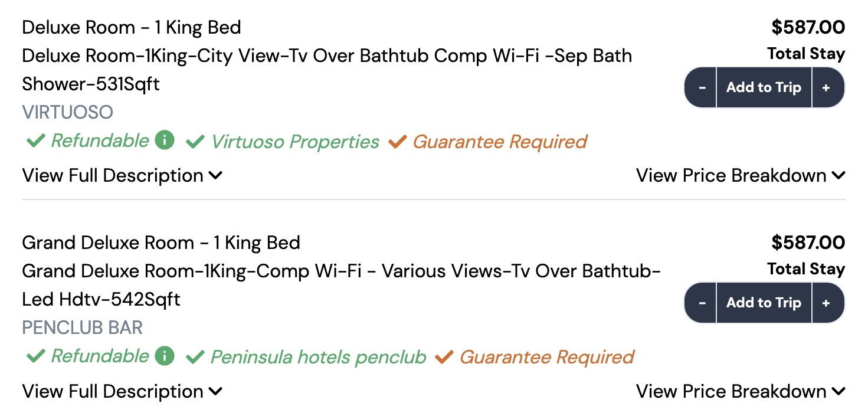
Task: Select the Virtuoso Properties label
Action: pyautogui.click(x=294, y=142)
